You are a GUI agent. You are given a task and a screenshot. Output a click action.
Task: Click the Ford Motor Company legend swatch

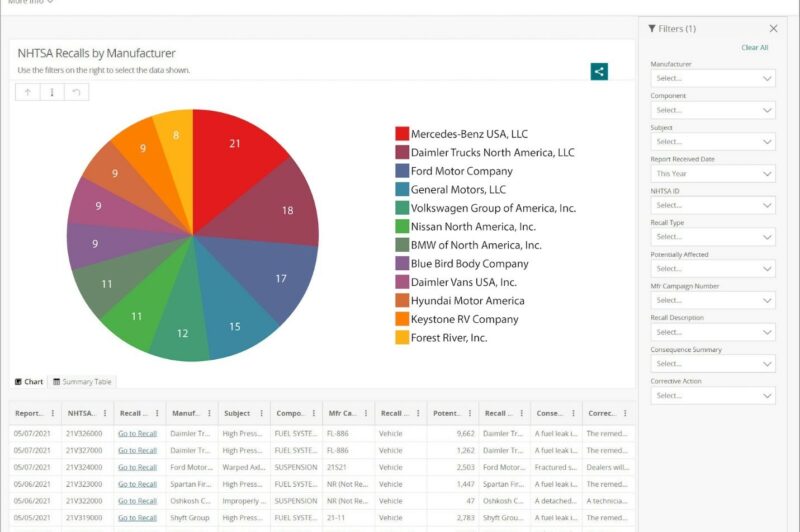click(402, 171)
